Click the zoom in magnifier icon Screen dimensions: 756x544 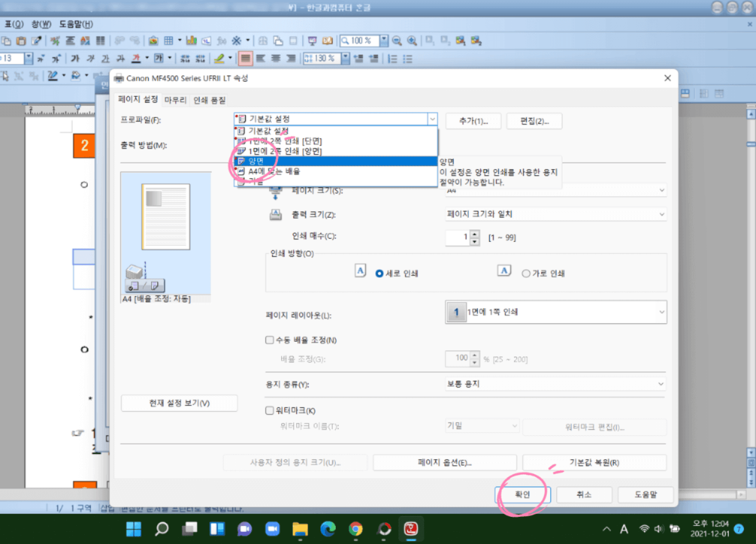412,41
